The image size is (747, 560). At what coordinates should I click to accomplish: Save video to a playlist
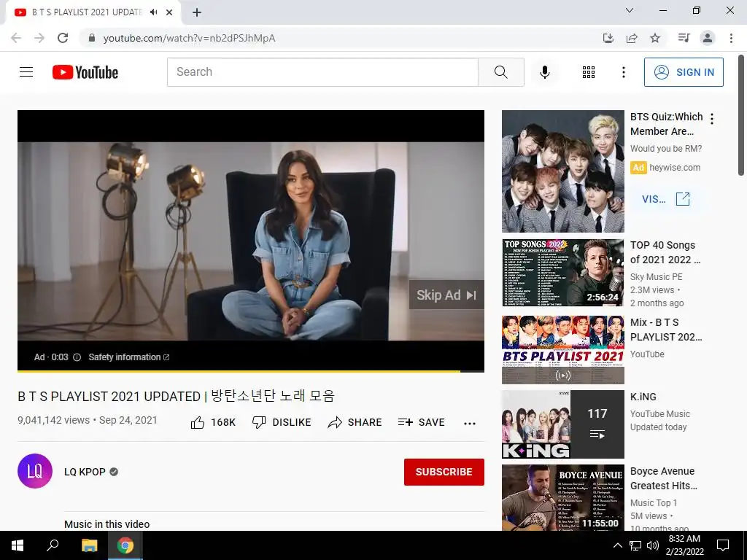tap(421, 422)
